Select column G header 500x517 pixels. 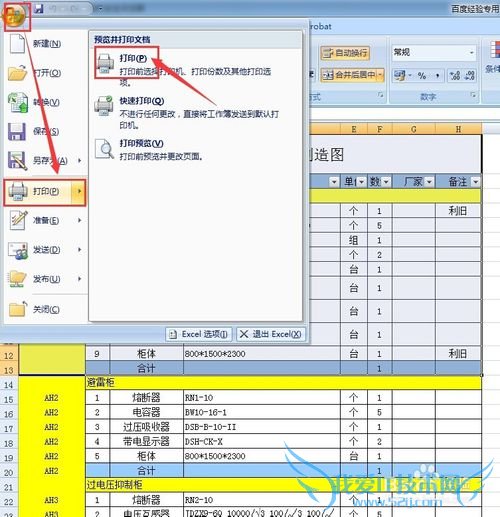pyautogui.click(x=414, y=129)
